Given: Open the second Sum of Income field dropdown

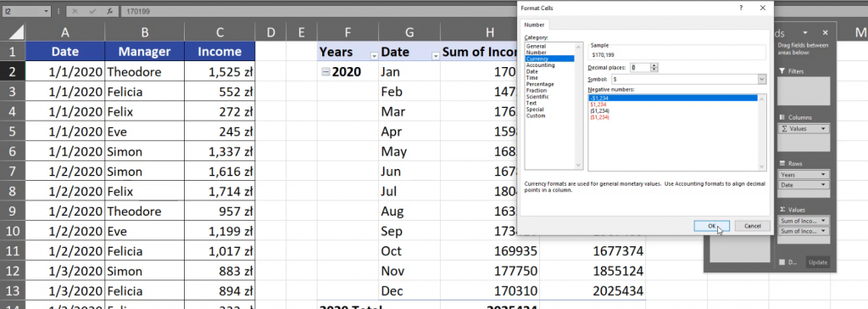Looking at the screenshot, I should tap(824, 231).
